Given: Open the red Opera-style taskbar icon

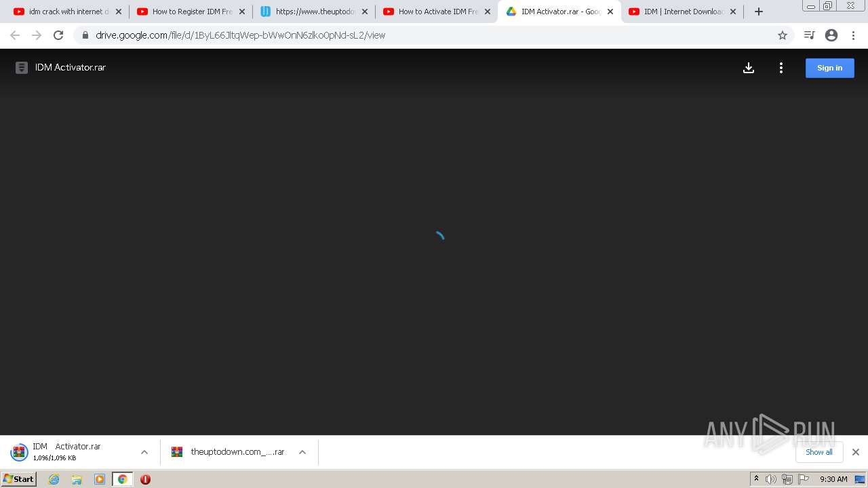Looking at the screenshot, I should (x=145, y=479).
